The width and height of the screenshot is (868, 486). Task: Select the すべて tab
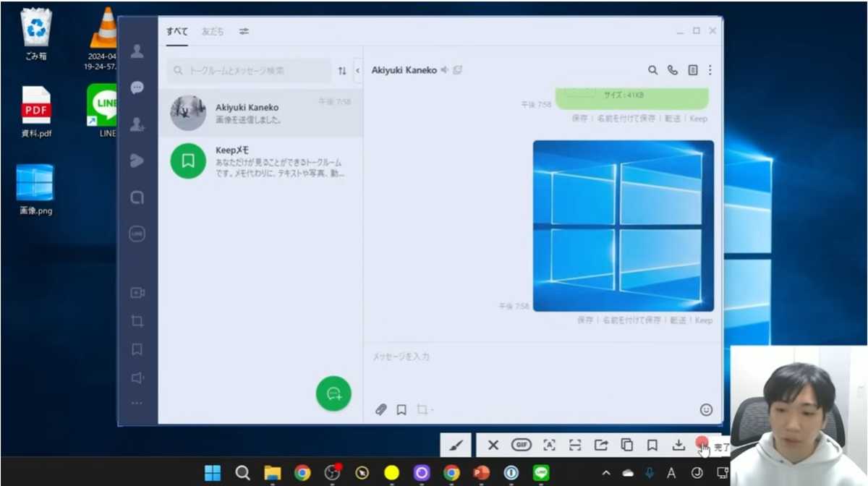[x=176, y=31]
